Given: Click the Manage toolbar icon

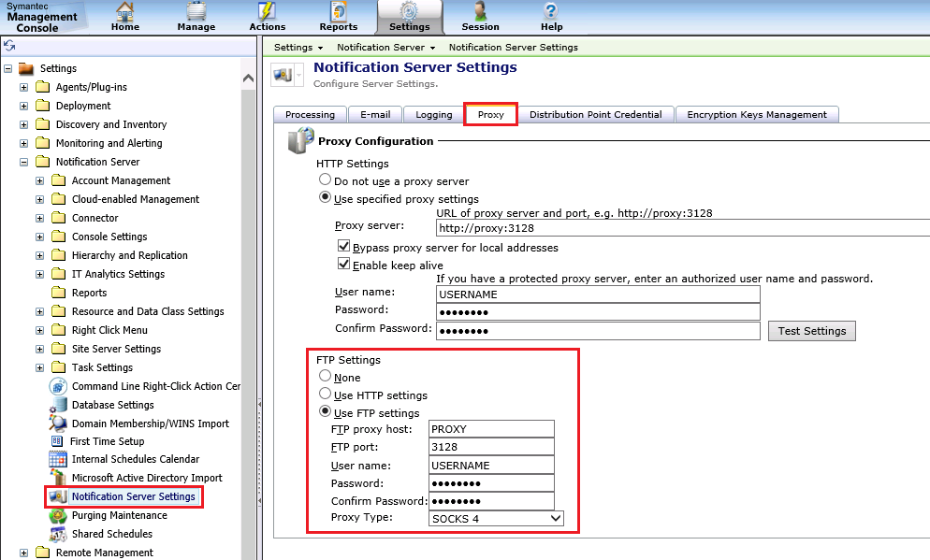Looking at the screenshot, I should tap(196, 11).
